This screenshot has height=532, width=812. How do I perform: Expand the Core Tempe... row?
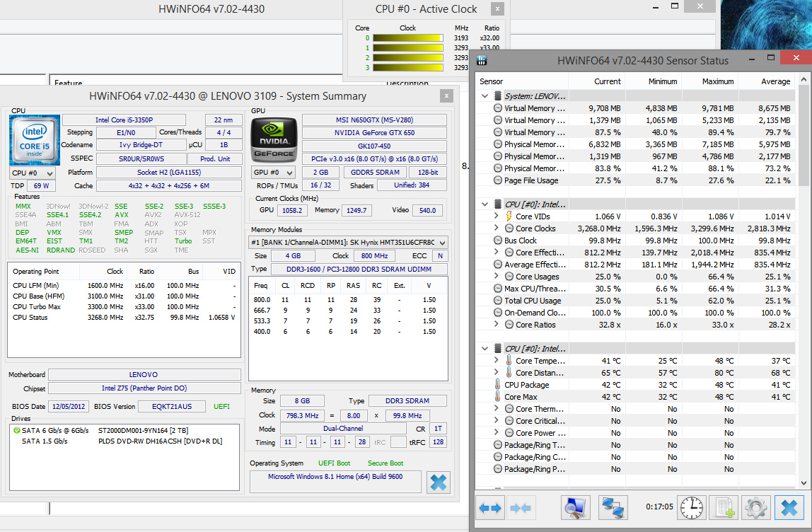pyautogui.click(x=496, y=361)
